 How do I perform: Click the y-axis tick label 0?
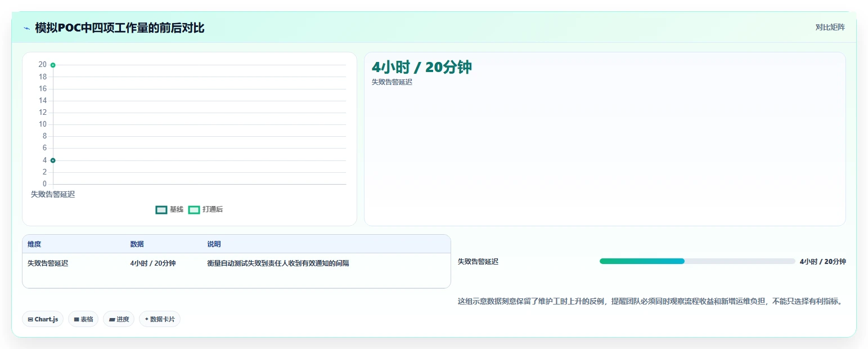(44, 184)
